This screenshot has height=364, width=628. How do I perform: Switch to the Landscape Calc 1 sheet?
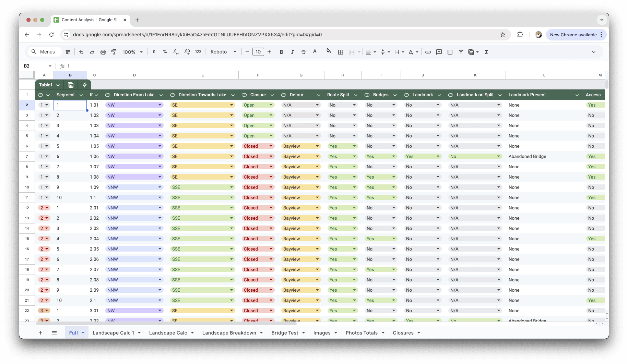[114, 333]
